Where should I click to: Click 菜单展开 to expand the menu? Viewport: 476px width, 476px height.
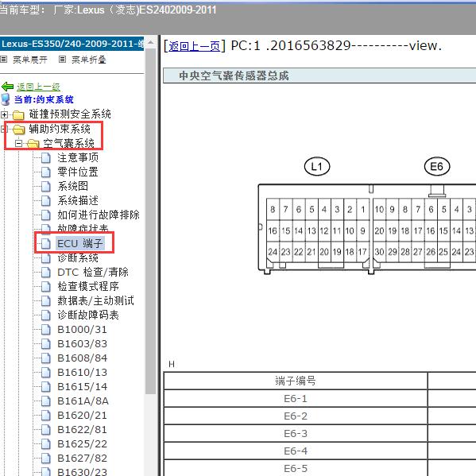tap(30, 60)
